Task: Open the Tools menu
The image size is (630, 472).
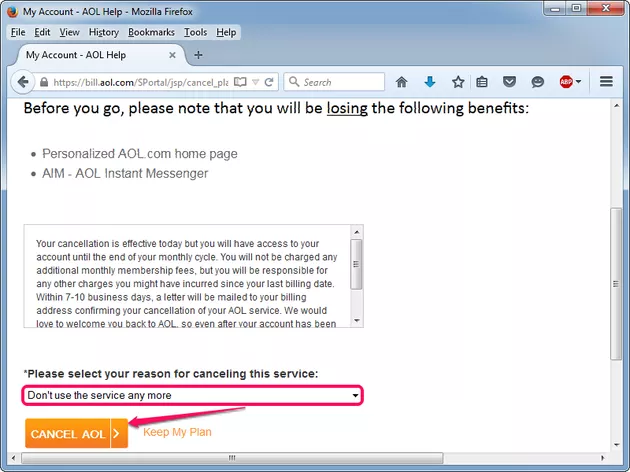Action: click(x=195, y=32)
